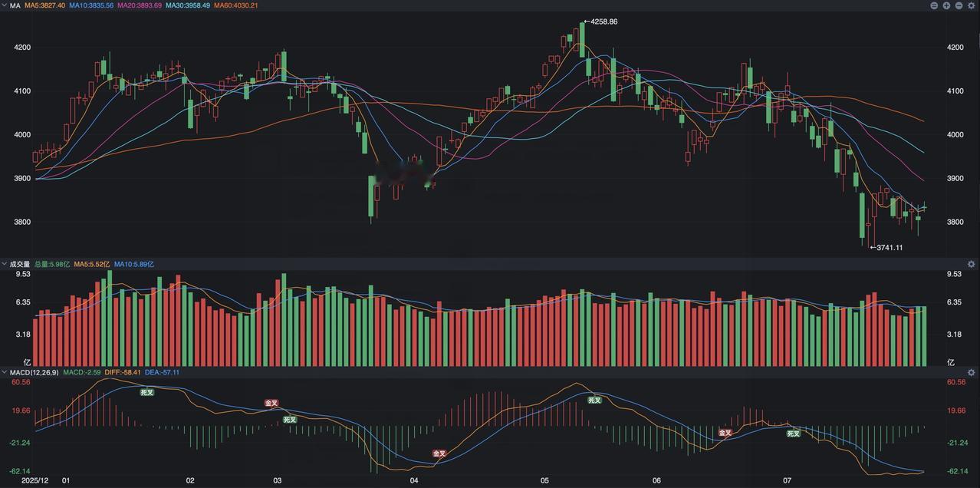The height and width of the screenshot is (488, 980).
Task: Expand the 成交量 indicator dropdown arrow
Action: pyautogui.click(x=5, y=264)
